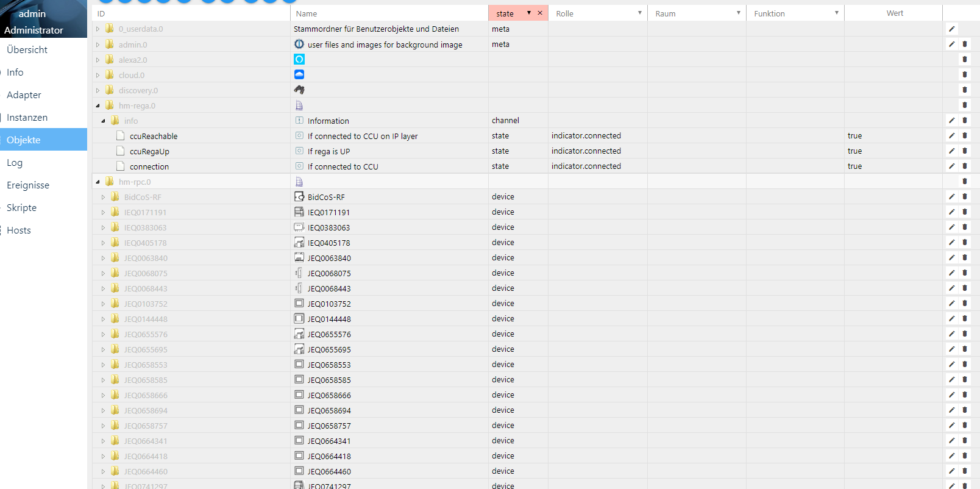
Task: Go to Instanzen in sidebar
Action: [x=27, y=118]
